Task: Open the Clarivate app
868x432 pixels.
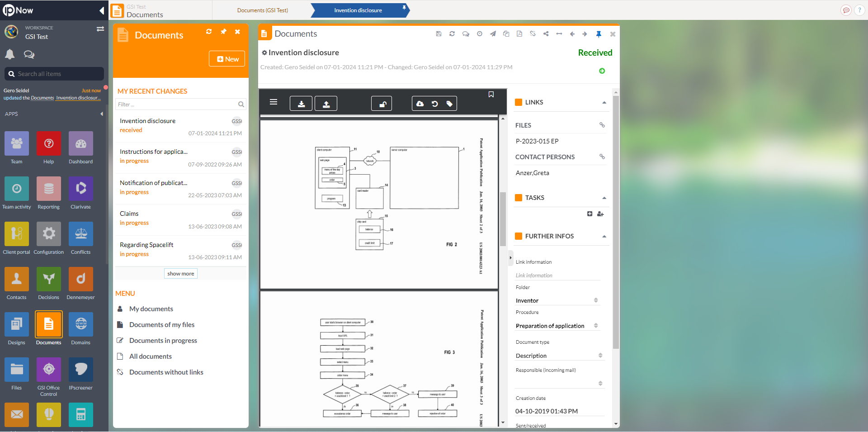Action: (80, 189)
